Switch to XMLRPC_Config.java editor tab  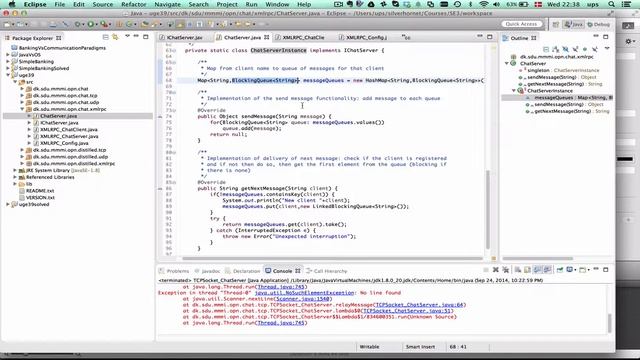pos(366,38)
